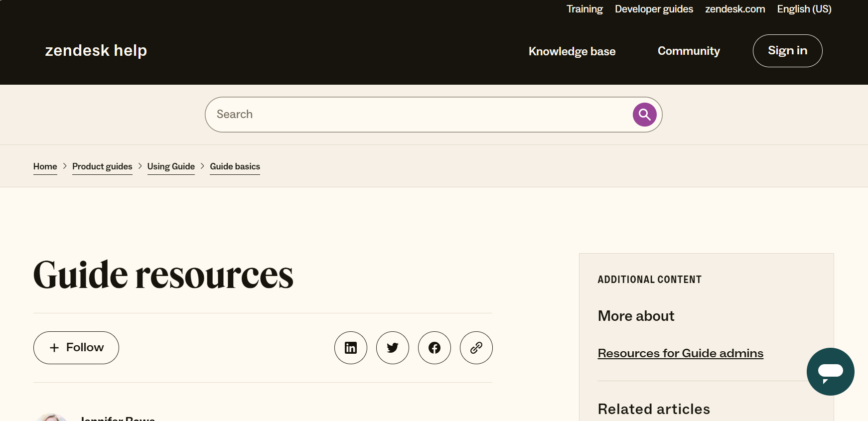Navigate to Home breadcrumb
868x421 pixels.
[45, 166]
